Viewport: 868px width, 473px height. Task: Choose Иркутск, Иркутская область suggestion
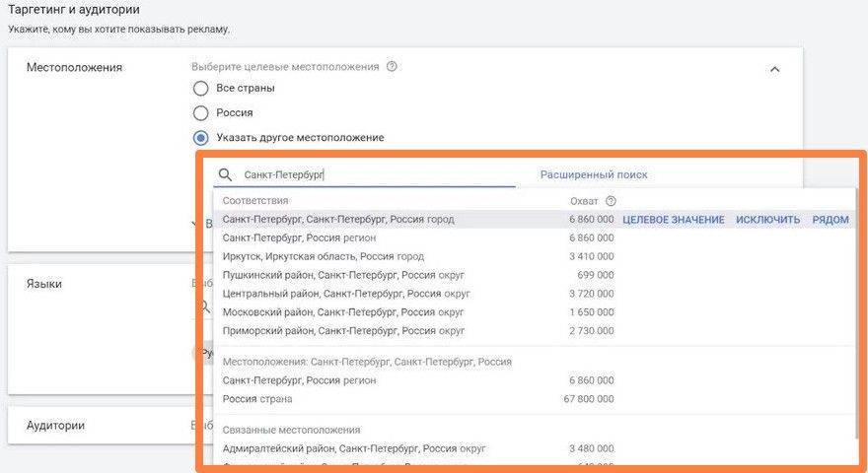pos(324,256)
